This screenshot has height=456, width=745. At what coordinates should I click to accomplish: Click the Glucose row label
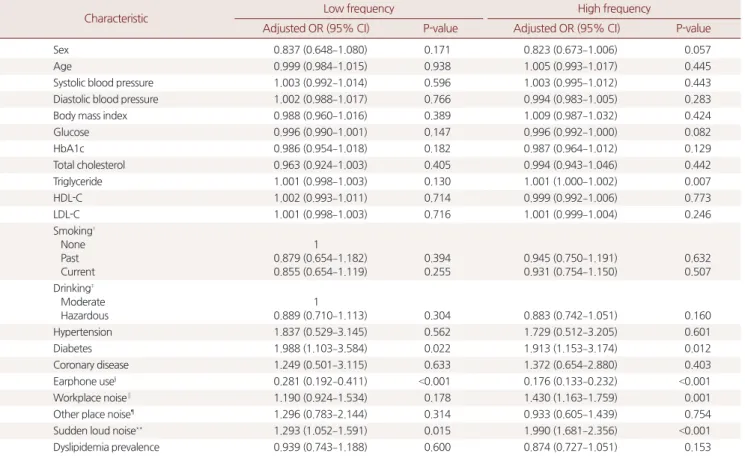point(71,132)
